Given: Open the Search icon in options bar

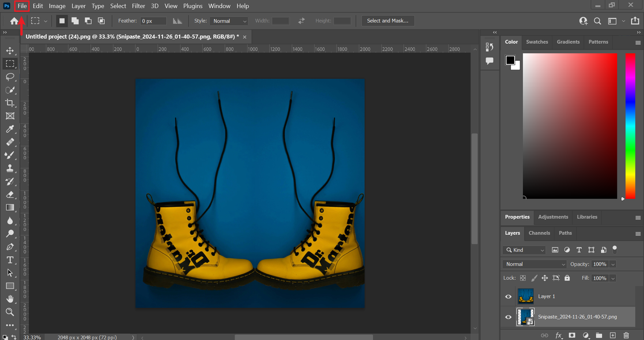Looking at the screenshot, I should (x=597, y=21).
